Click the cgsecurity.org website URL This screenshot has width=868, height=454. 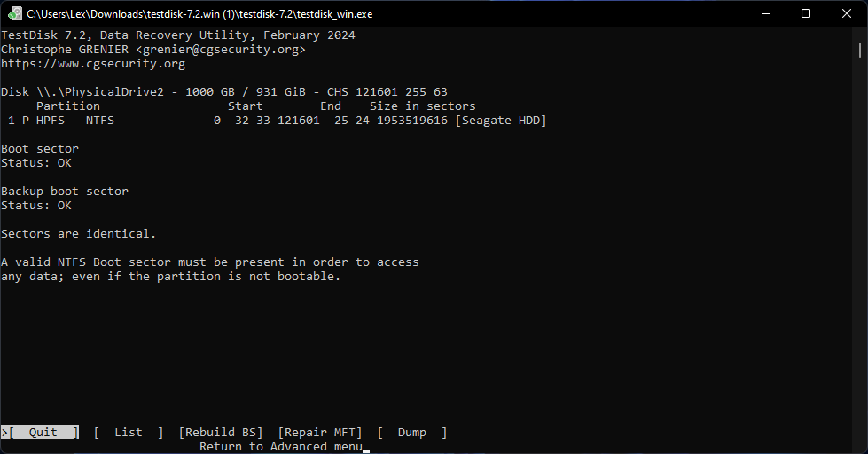point(93,64)
